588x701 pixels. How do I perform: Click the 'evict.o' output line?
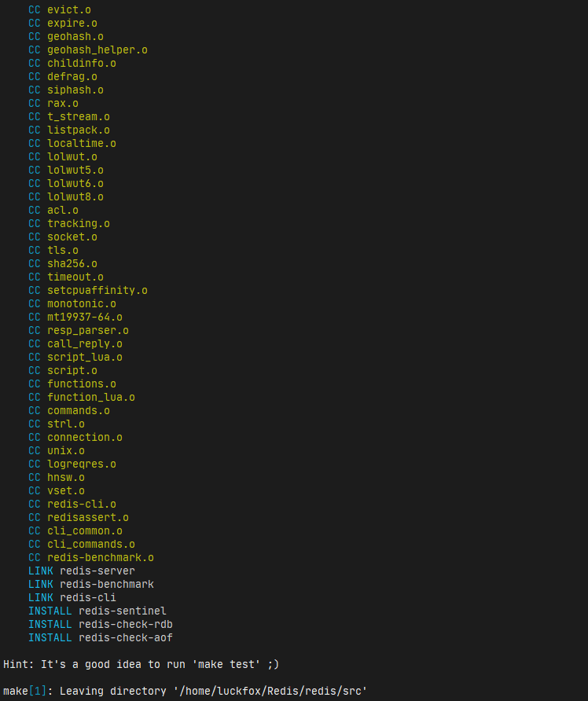60,10
